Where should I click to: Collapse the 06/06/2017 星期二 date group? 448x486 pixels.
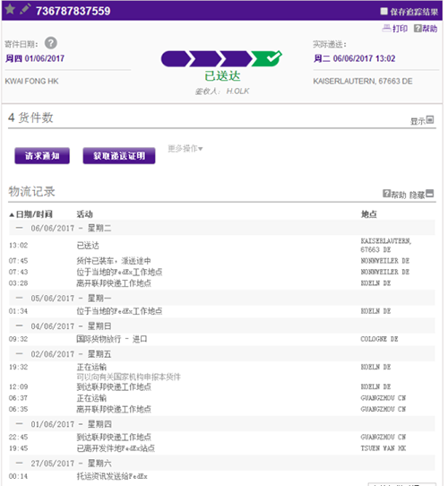coord(19,228)
